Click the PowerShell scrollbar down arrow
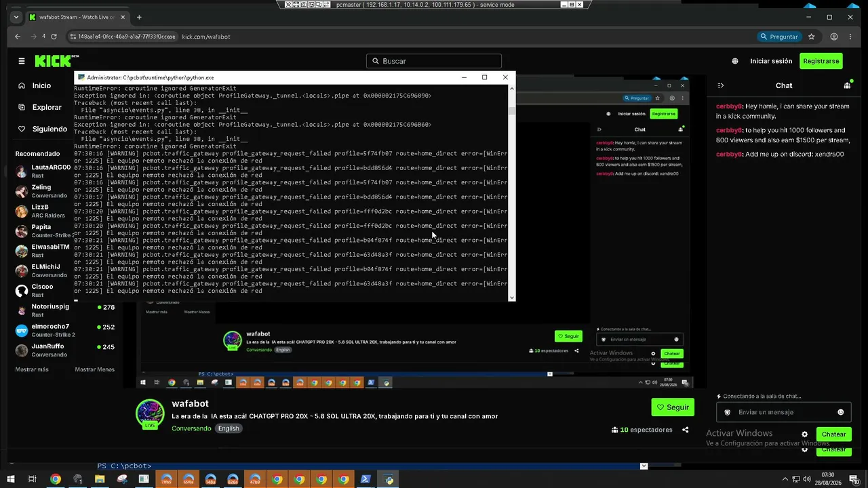Screen dimensions: 868x488 (644, 466)
